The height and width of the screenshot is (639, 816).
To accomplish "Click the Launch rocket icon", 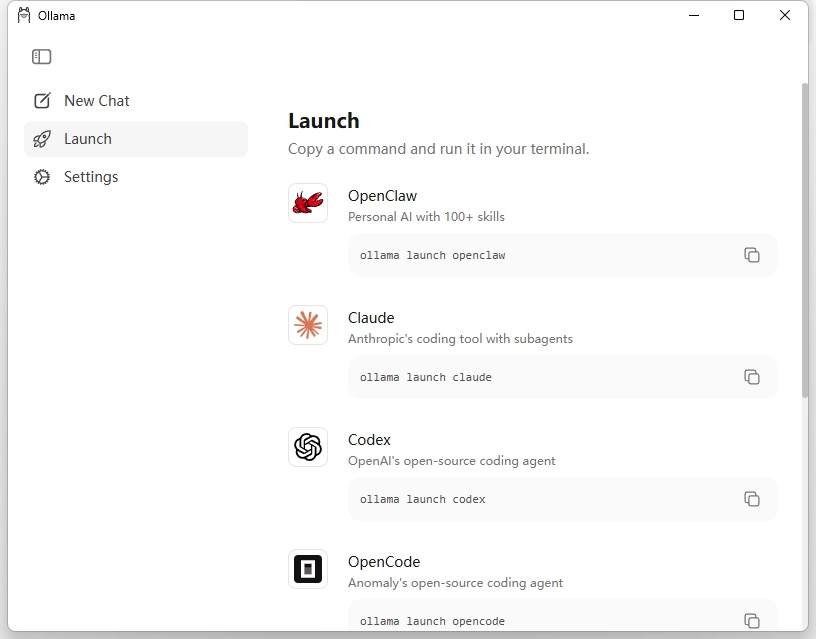I will coord(42,139).
